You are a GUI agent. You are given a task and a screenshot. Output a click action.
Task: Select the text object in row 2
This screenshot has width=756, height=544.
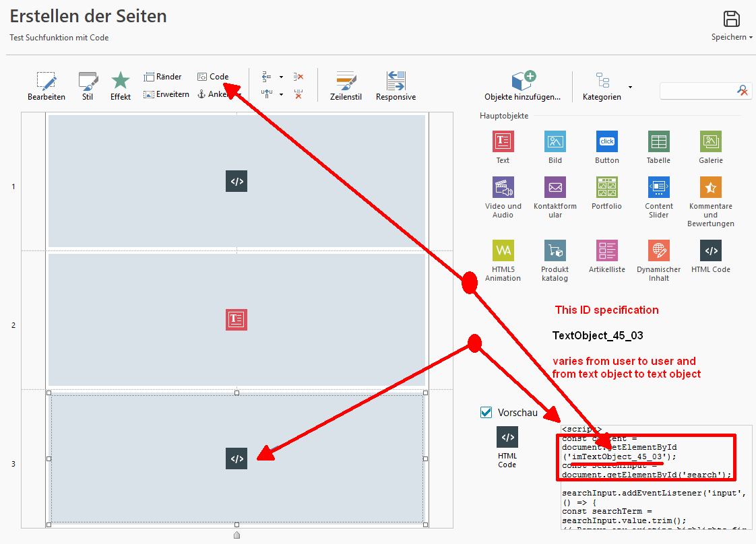click(x=237, y=320)
